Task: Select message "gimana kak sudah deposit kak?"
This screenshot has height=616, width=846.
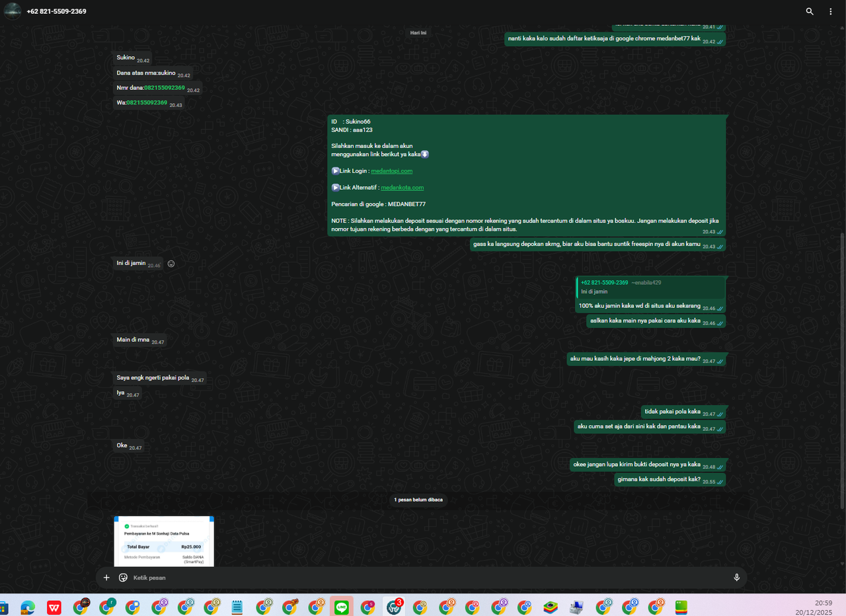Action: tap(670, 480)
